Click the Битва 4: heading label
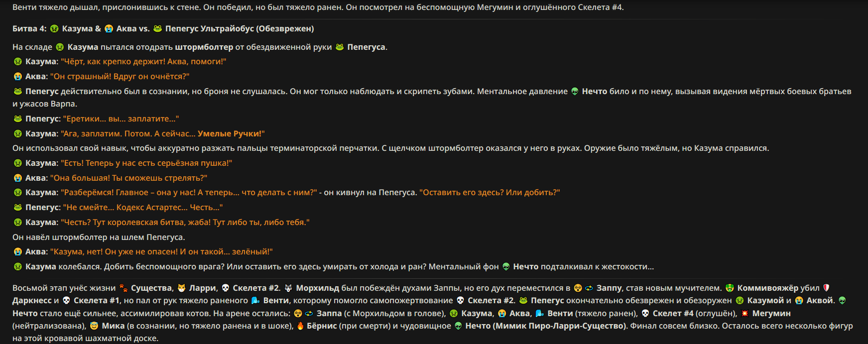The width and height of the screenshot is (868, 344). coord(29,29)
